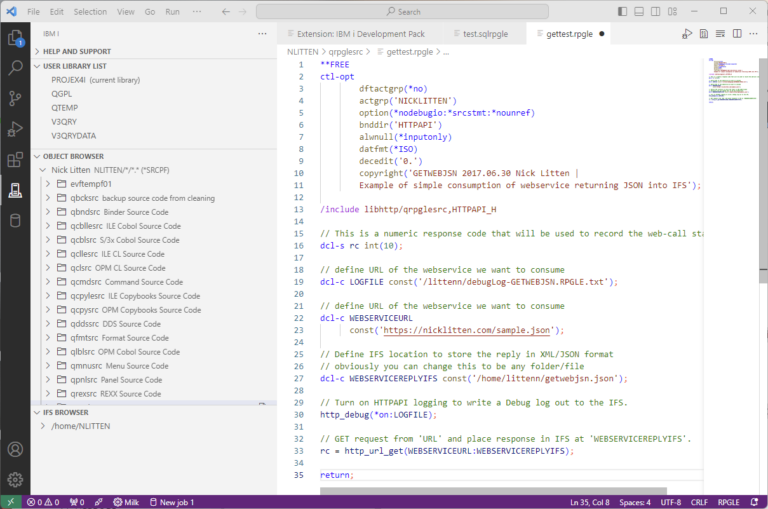Open errors and warnings count in status bar

[43, 502]
